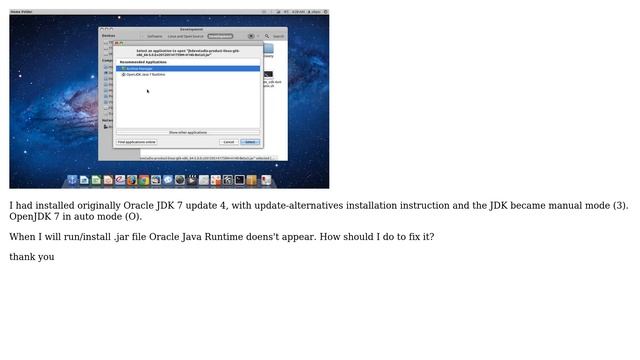
Task: Open the Software breadcrumb in file manager
Action: coord(155,36)
